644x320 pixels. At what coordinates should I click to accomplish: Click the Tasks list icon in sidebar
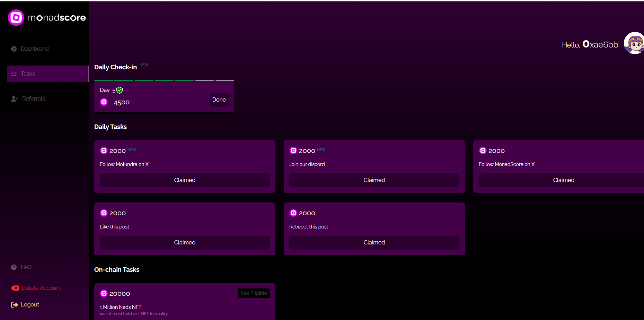14,74
